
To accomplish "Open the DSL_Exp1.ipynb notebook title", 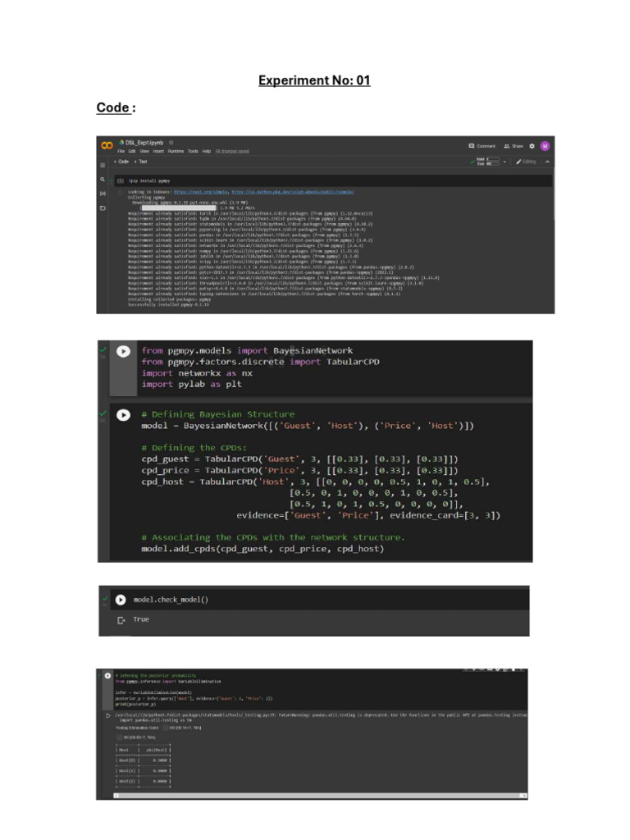I will tap(144, 143).
